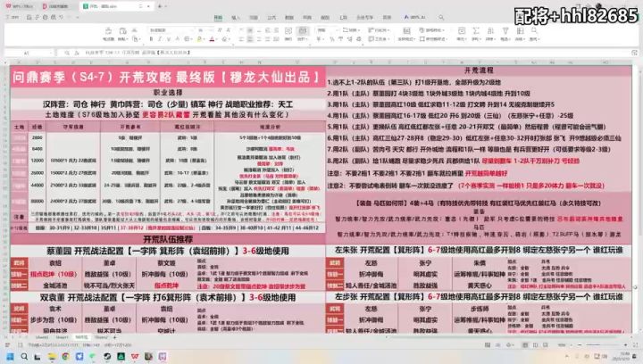
Task: Click the Paste icon in ribbon
Action: coord(122,31)
